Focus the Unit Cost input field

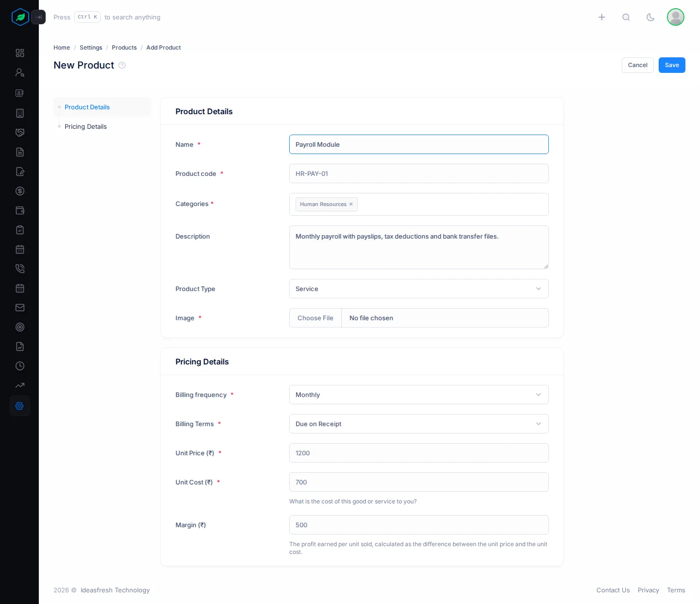(x=419, y=482)
